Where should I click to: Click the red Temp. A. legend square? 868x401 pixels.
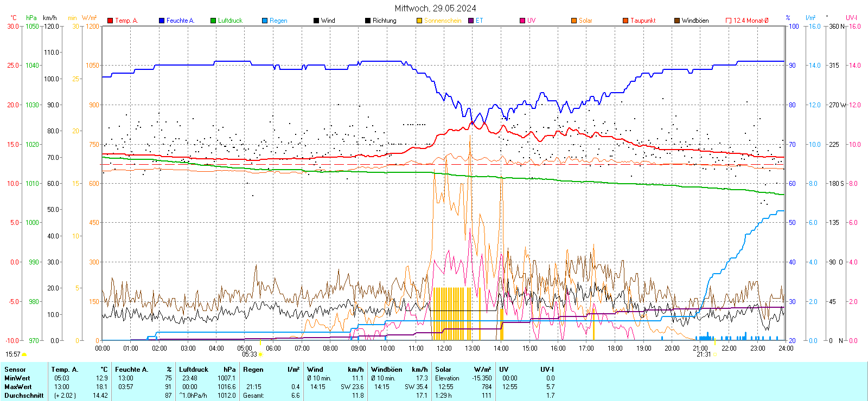click(110, 21)
